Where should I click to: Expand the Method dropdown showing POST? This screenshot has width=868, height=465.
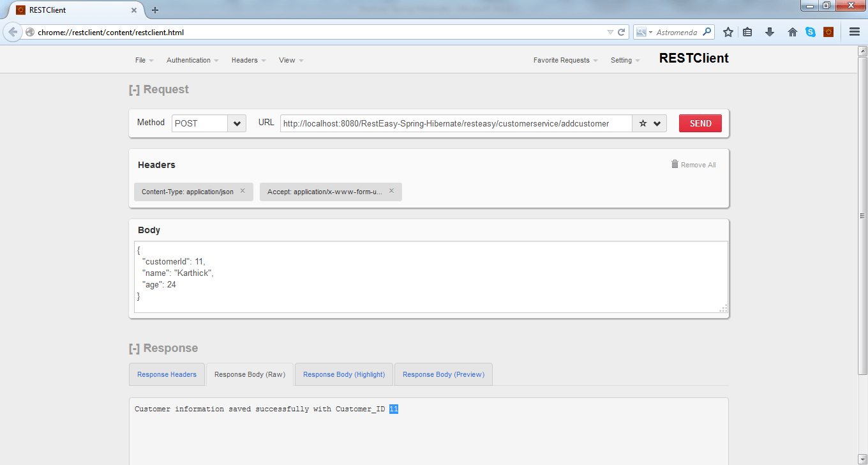236,123
